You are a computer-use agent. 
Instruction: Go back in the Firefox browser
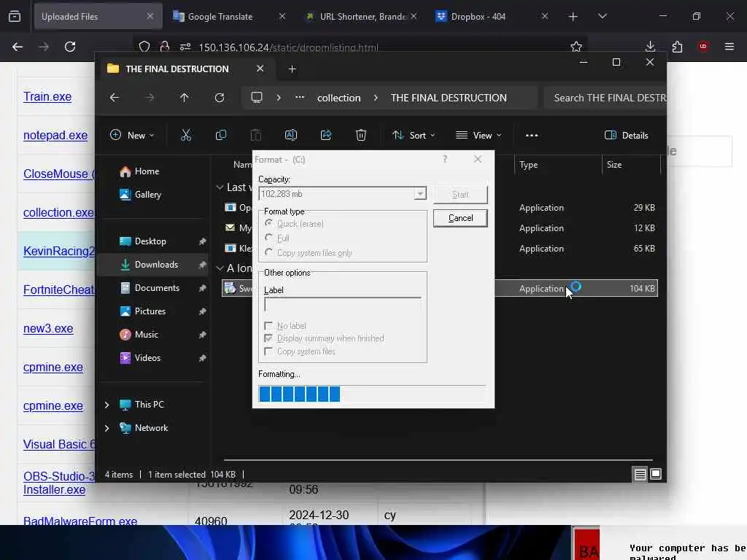[18, 47]
